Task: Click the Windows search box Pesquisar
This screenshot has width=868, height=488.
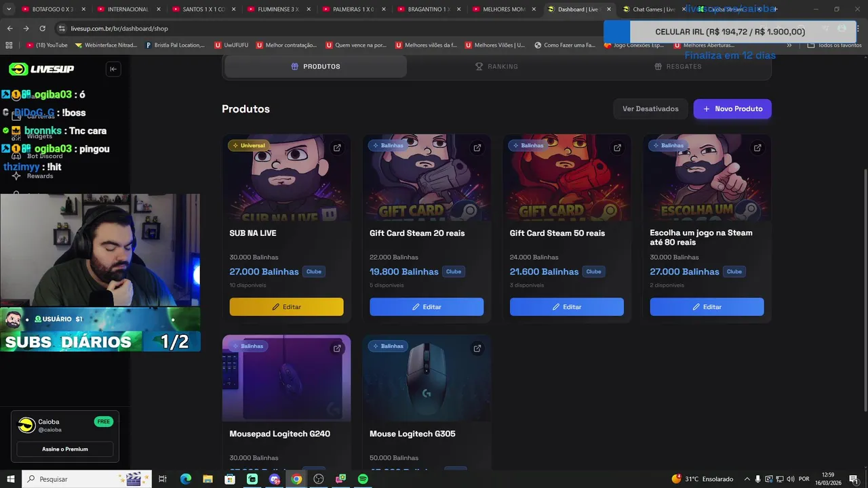Action: tap(85, 479)
